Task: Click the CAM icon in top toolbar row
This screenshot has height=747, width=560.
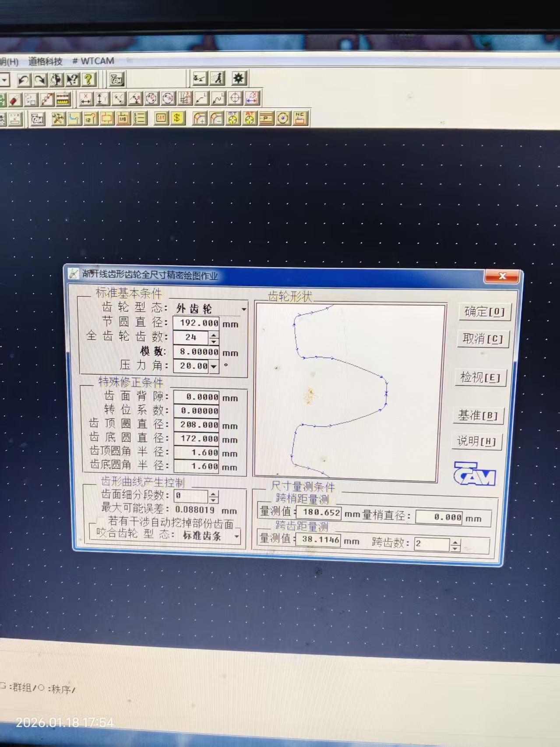Action: tap(116, 79)
